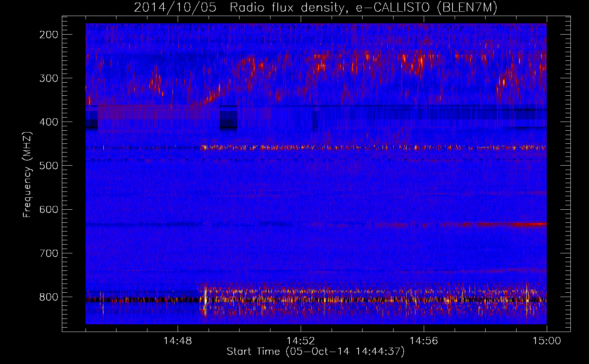This screenshot has height=364, width=589.
Task: Click the 500 frequency tick label
Action: tap(49, 166)
